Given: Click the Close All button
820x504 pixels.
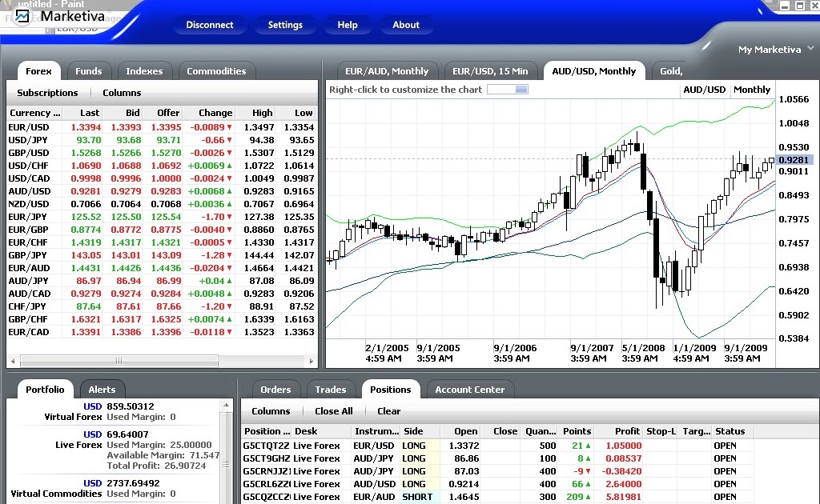Looking at the screenshot, I should (334, 411).
